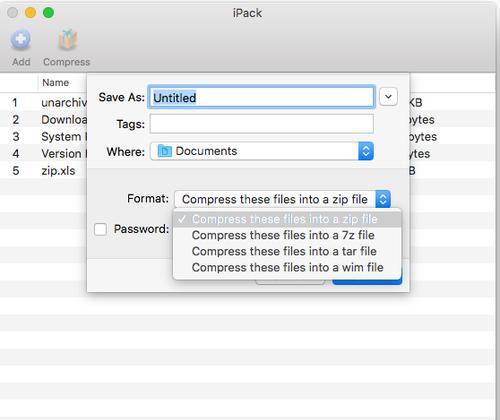Click the Add files icon in the toolbar
This screenshot has height=420, width=500.
click(x=21, y=40)
